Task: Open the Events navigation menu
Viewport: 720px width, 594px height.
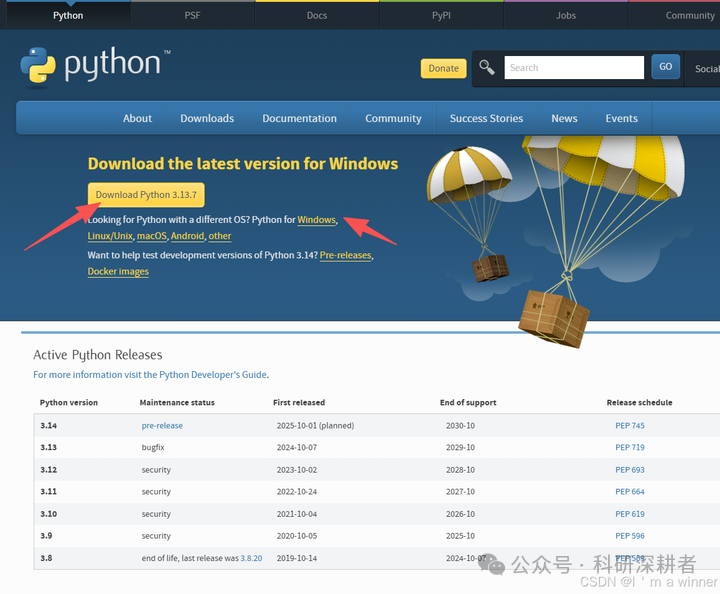Action: pos(621,118)
